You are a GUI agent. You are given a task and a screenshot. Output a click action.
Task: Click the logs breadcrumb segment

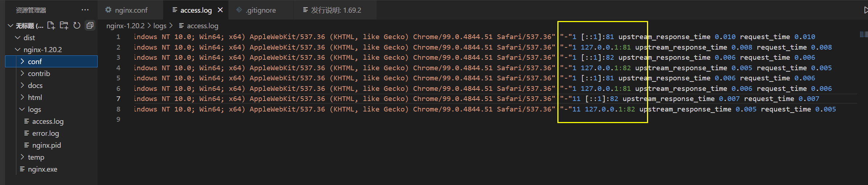(160, 26)
